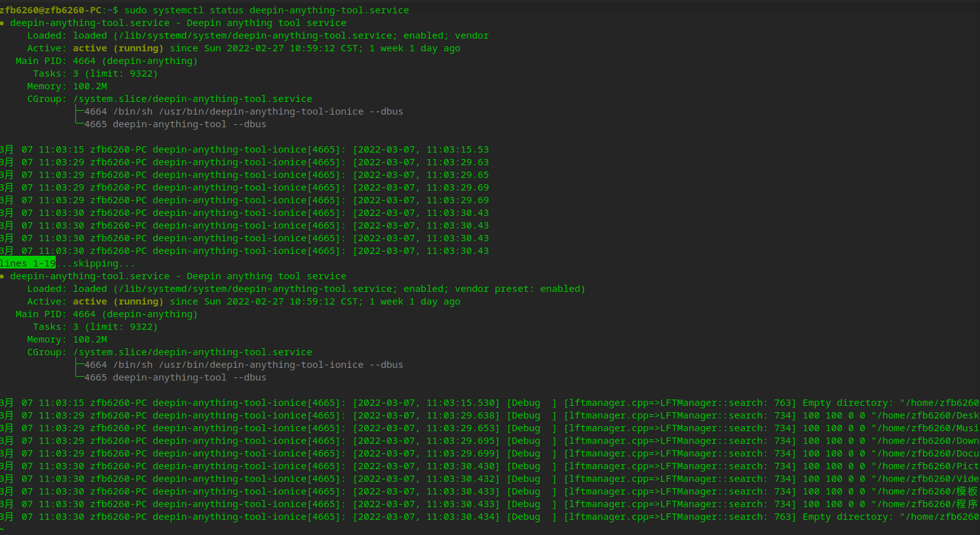Click "4665 deepin-anything-tool --dbus" in second status output
Image resolution: width=980 pixels, height=535 pixels.
coord(175,377)
